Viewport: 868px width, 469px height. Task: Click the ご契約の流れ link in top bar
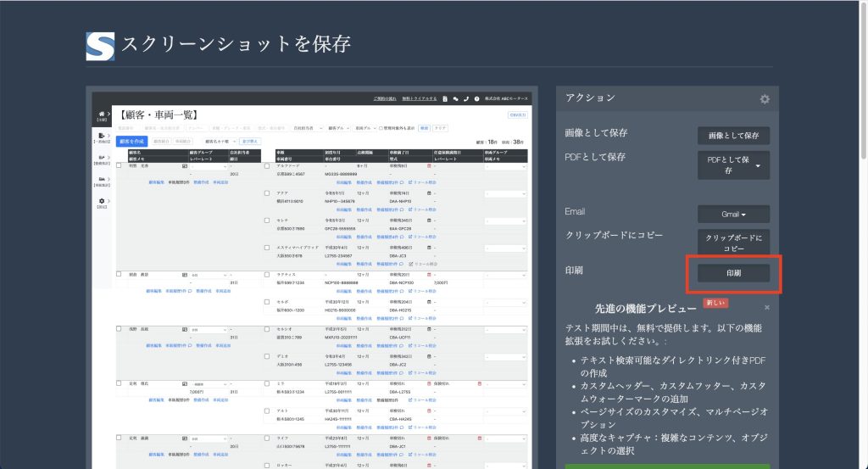385,99
